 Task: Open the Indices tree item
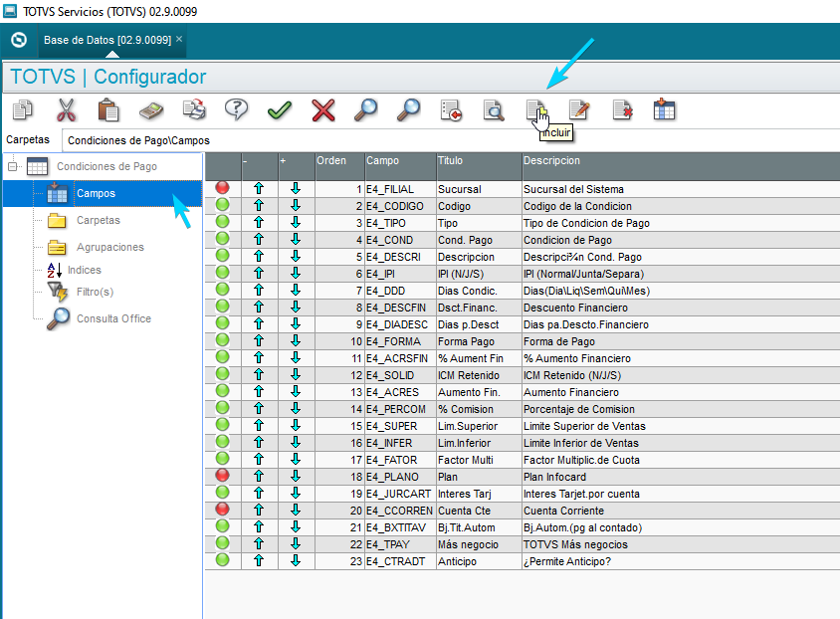point(85,270)
